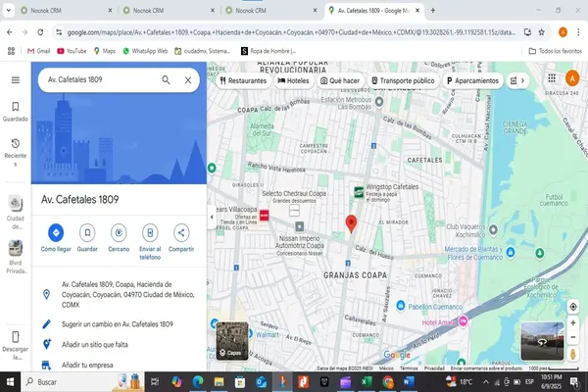Clear the search with the X icon
Viewport: 588px width, 392px height.
click(x=188, y=80)
